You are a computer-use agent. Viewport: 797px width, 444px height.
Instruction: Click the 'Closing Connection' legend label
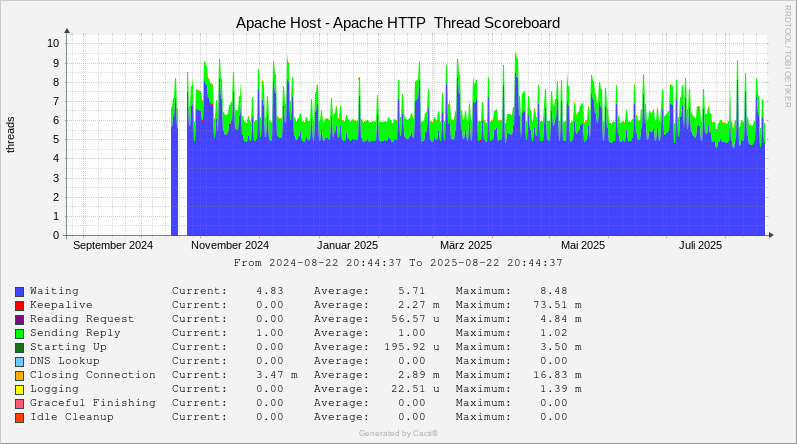click(93, 375)
